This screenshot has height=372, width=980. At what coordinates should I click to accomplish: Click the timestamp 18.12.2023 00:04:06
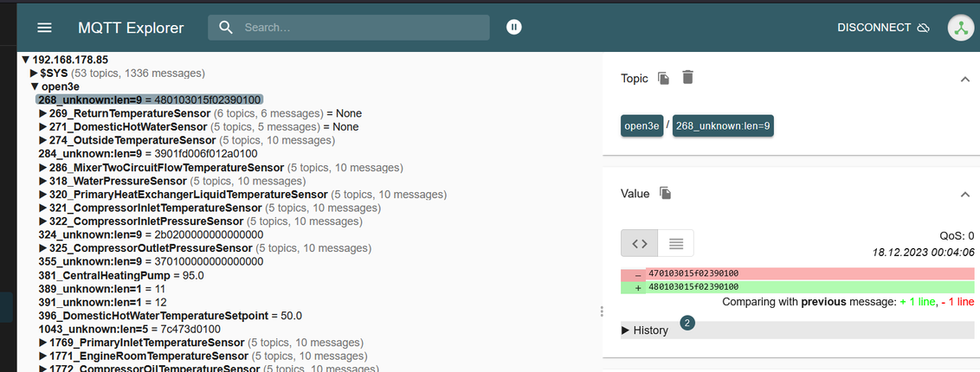924,252
